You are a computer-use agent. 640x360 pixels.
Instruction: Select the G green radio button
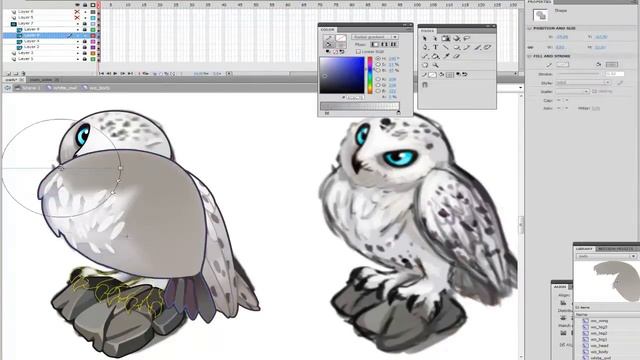tap(378, 85)
